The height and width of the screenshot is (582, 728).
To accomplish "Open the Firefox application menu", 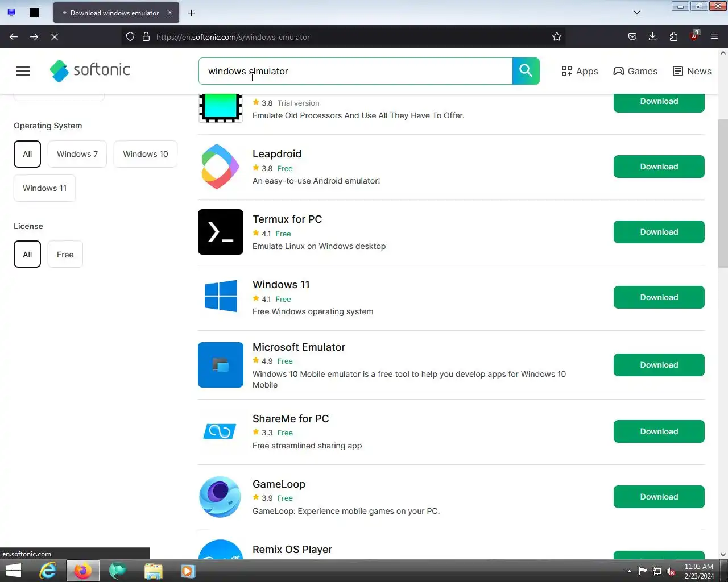I will pyautogui.click(x=714, y=37).
